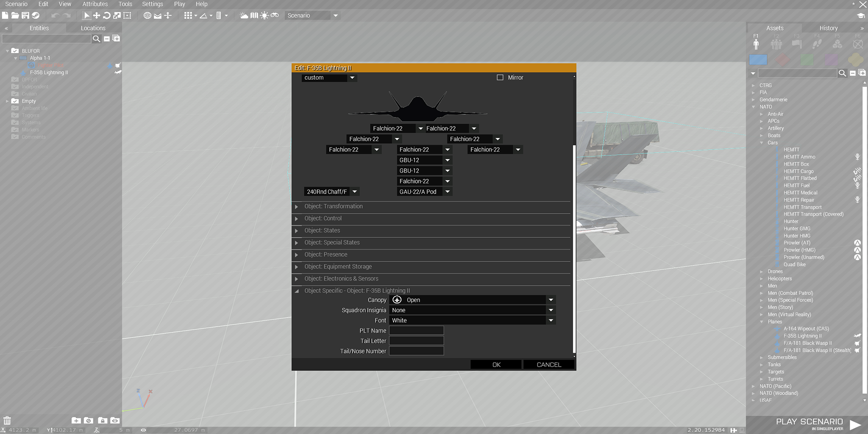Click the add new layer folder icon
This screenshot has height=434, width=868.
tap(76, 420)
